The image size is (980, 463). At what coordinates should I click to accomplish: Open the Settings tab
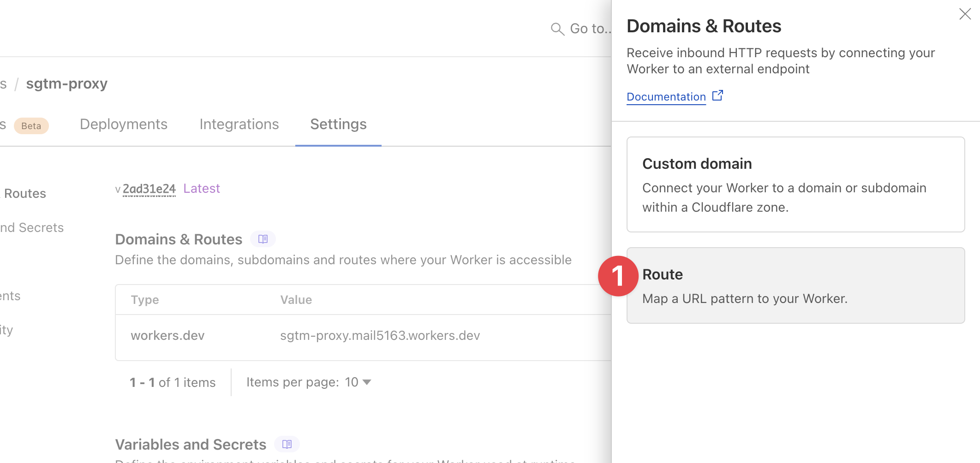(338, 125)
